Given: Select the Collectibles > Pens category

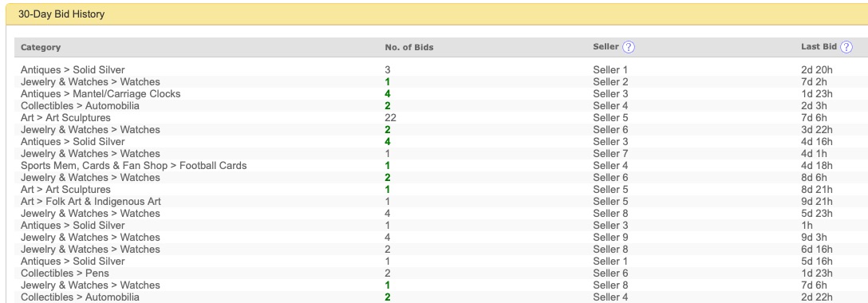Looking at the screenshot, I should [65, 273].
